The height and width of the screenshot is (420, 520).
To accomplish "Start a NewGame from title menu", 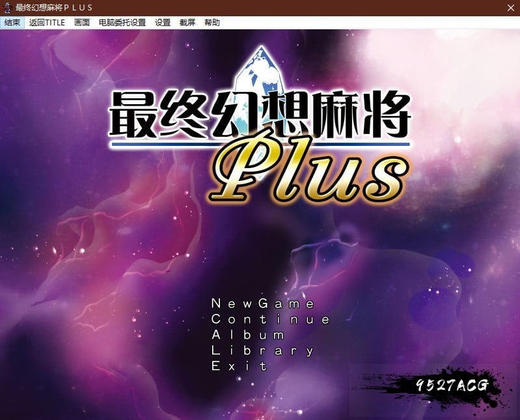I will [263, 303].
